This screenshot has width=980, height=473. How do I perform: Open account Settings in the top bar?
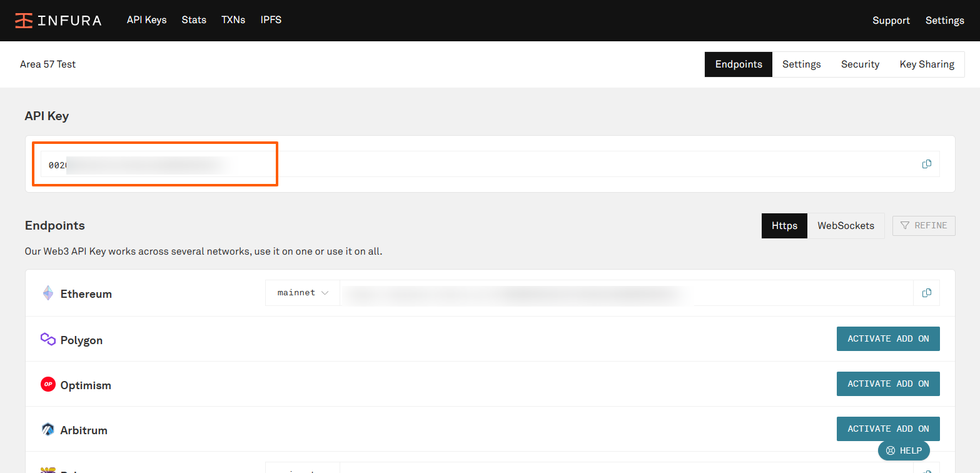tap(945, 21)
